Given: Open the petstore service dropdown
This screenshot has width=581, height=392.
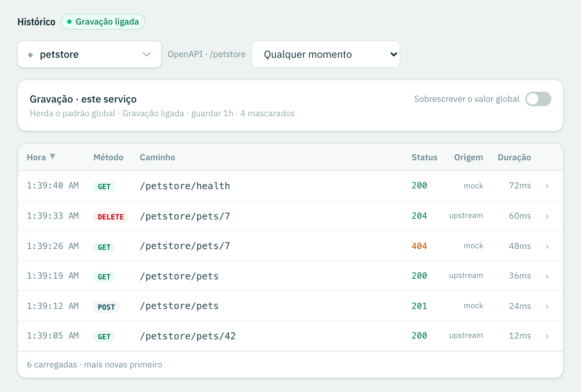Looking at the screenshot, I should pos(90,54).
